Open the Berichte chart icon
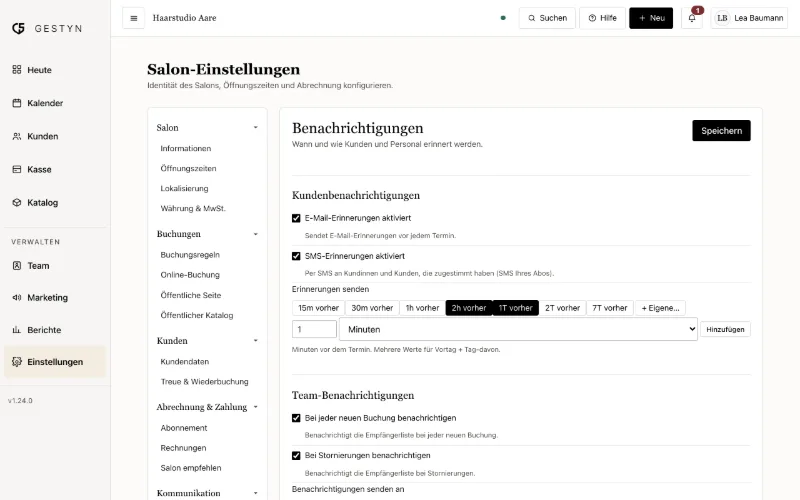The image size is (800, 500). coord(17,330)
